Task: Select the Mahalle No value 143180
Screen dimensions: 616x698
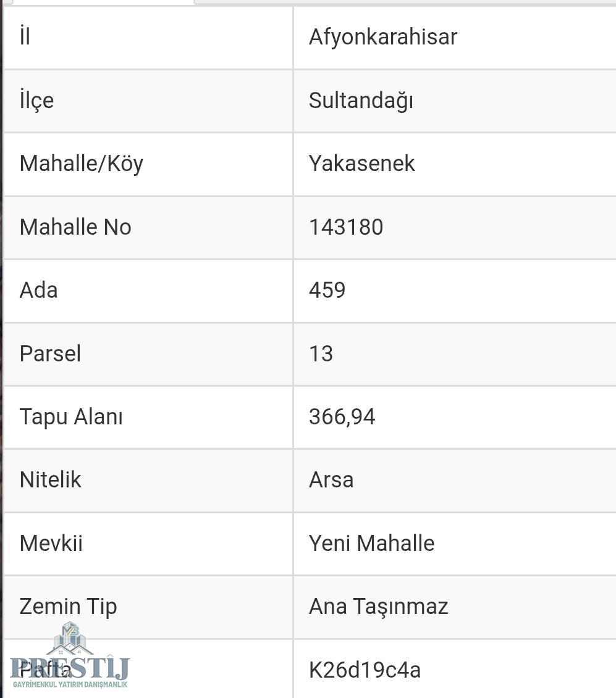Action: (346, 227)
